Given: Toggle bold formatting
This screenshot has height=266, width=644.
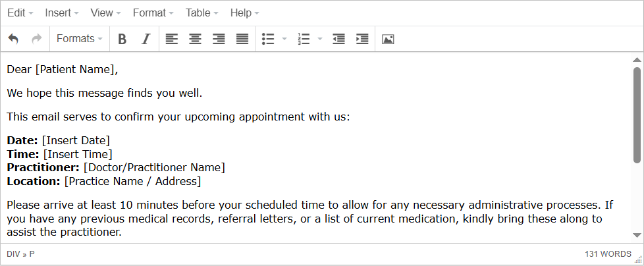Looking at the screenshot, I should (122, 39).
